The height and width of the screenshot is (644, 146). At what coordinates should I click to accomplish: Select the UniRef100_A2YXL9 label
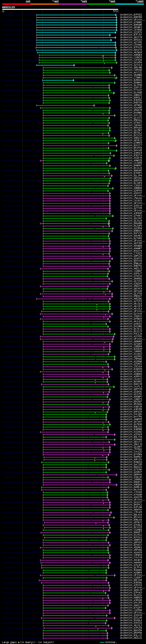click(x=131, y=65)
